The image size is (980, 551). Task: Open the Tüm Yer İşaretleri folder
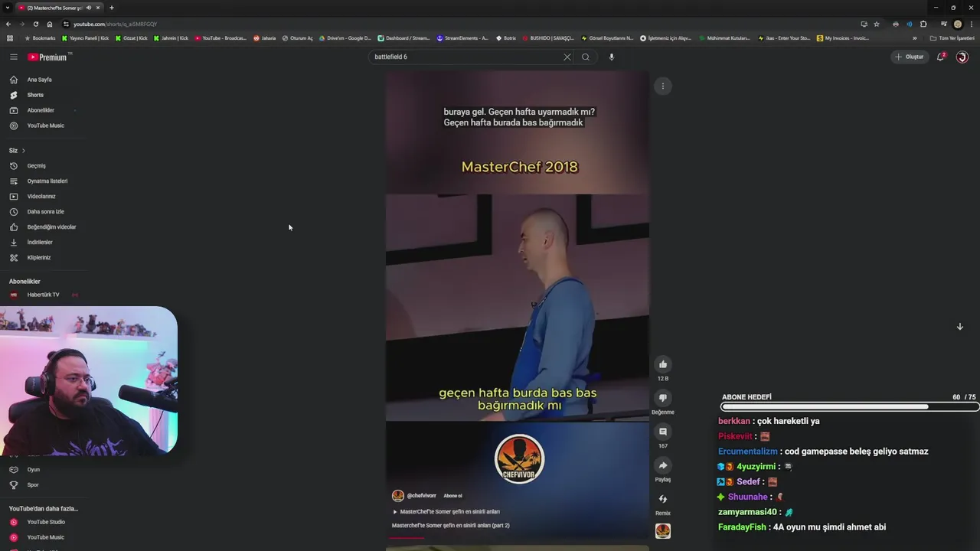click(x=952, y=38)
